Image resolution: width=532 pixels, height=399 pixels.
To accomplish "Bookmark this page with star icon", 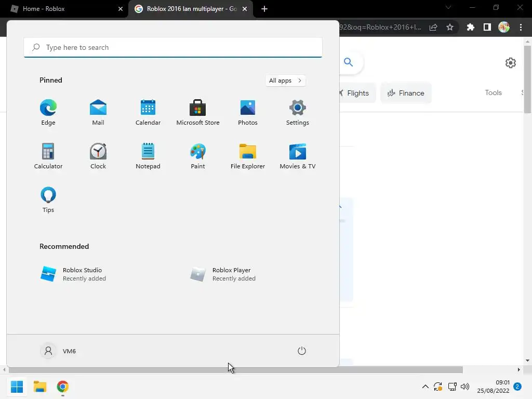I will 450,27.
